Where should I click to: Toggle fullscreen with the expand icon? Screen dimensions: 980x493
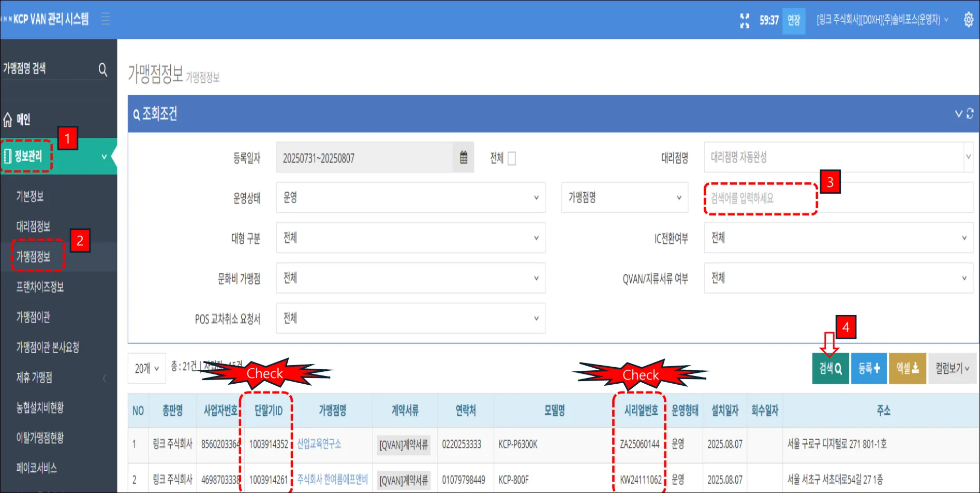[745, 20]
